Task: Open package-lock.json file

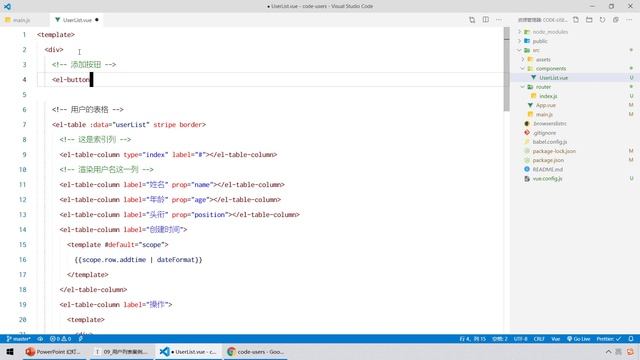Action: (554, 151)
